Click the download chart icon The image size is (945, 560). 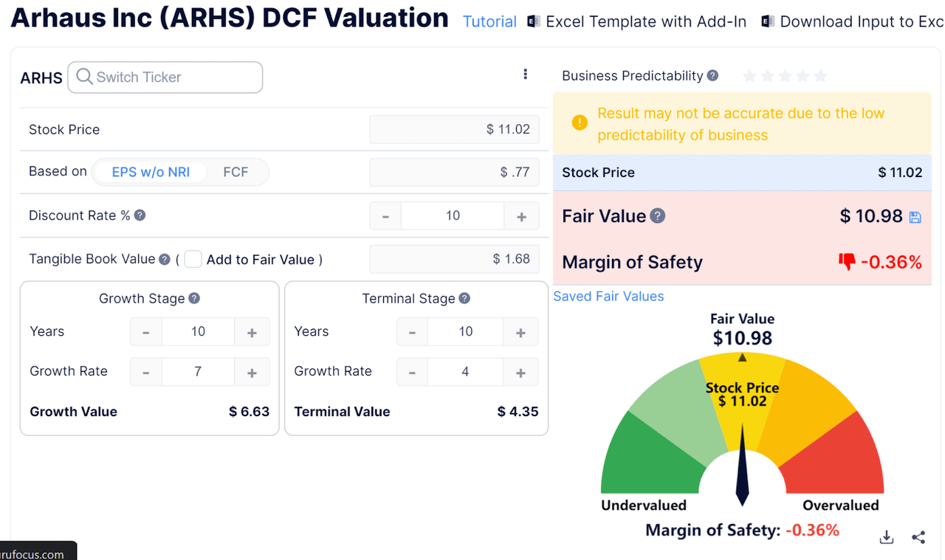887,537
